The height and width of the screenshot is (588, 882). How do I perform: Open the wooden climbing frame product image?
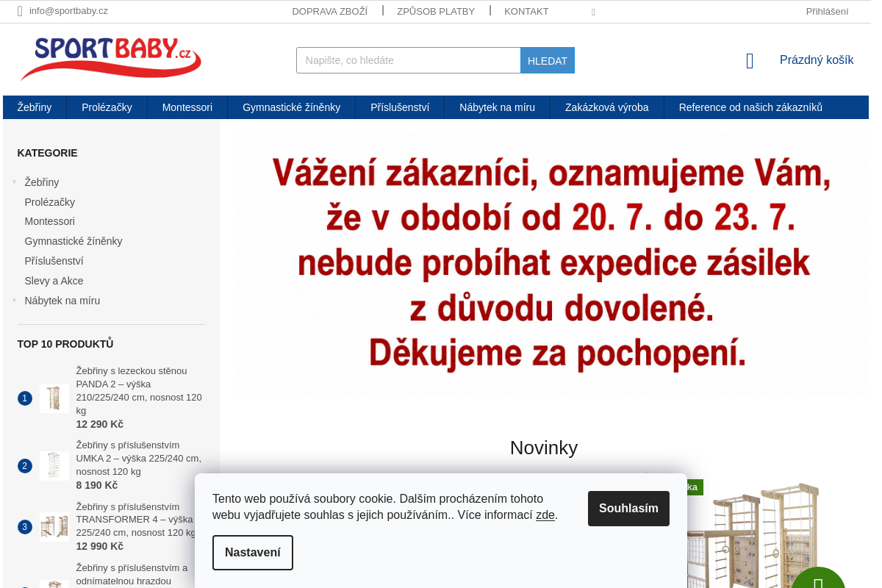click(754, 535)
